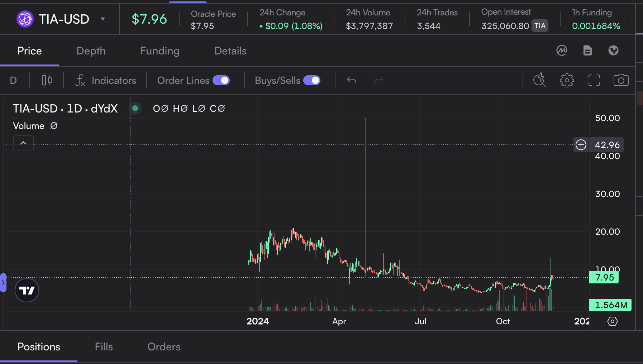Toggle Open Interest unit to TIA
The image size is (643, 364).
[540, 26]
